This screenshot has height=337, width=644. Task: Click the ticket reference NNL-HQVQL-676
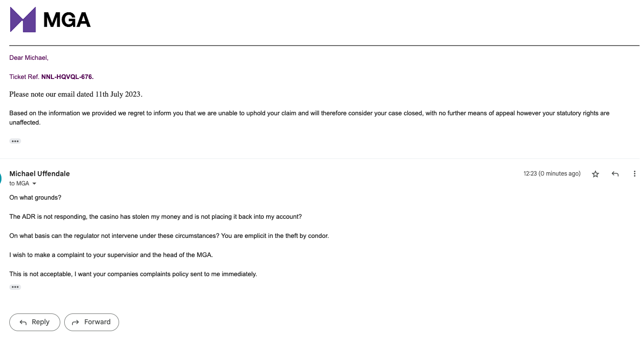coord(67,77)
